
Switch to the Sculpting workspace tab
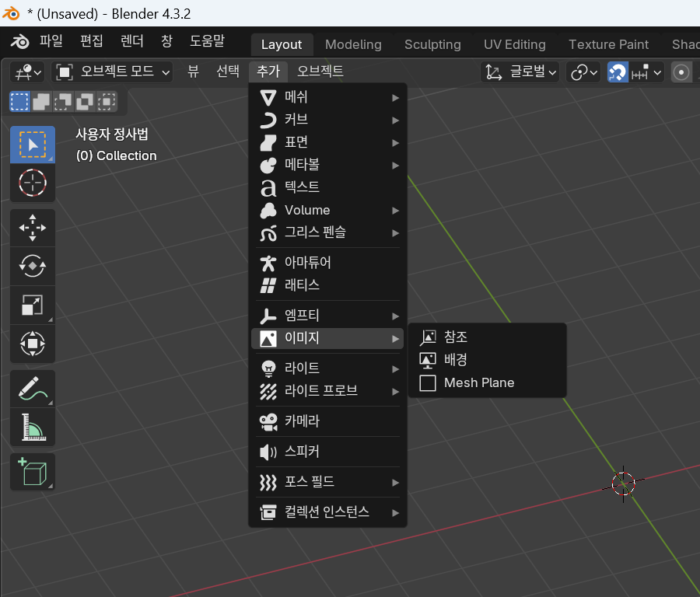(432, 44)
